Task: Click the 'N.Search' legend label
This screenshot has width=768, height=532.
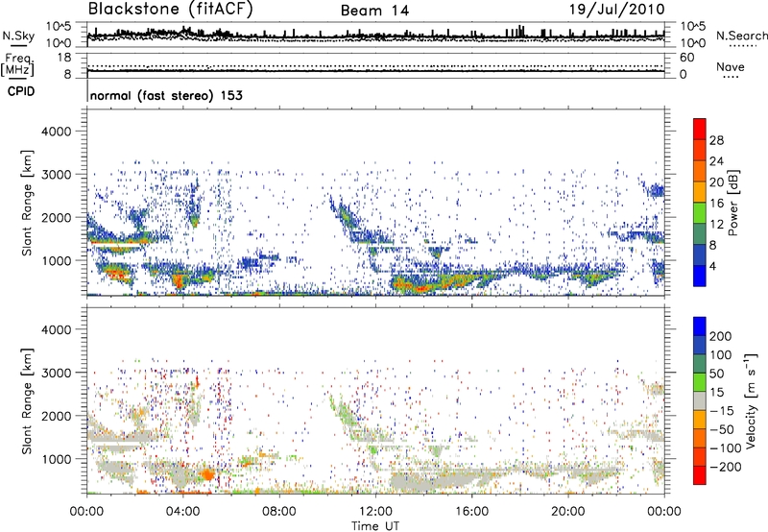Action: click(x=741, y=36)
